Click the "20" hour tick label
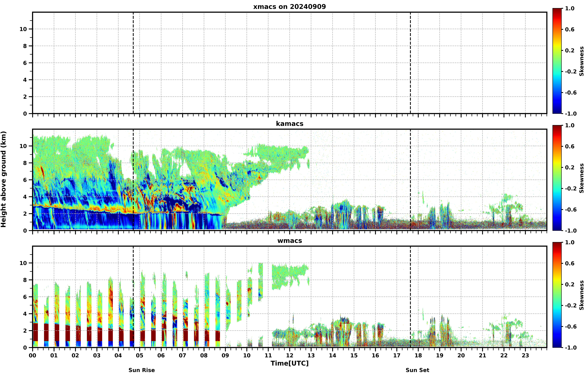588x377 pixels. coord(461,355)
